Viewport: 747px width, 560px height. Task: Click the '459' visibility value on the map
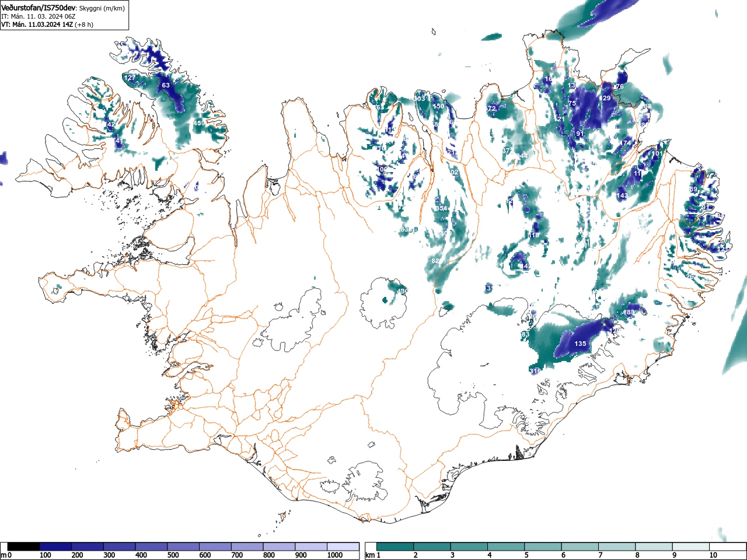pyautogui.click(x=199, y=123)
